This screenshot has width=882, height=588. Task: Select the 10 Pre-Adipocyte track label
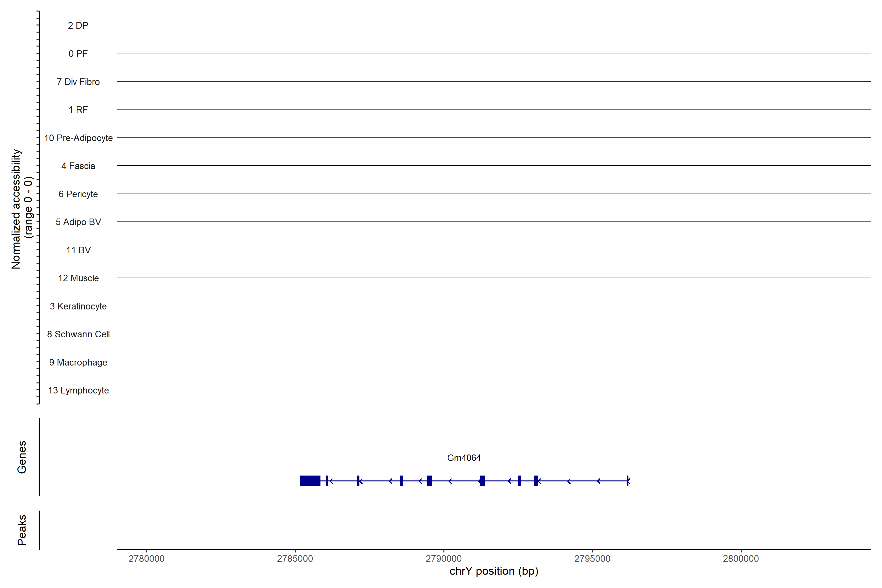point(78,138)
